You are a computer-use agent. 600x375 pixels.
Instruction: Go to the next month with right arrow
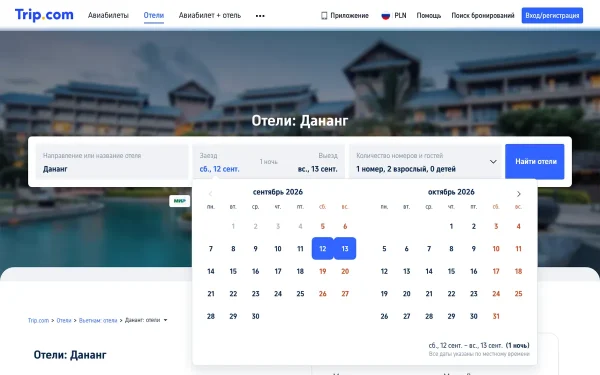pos(518,194)
